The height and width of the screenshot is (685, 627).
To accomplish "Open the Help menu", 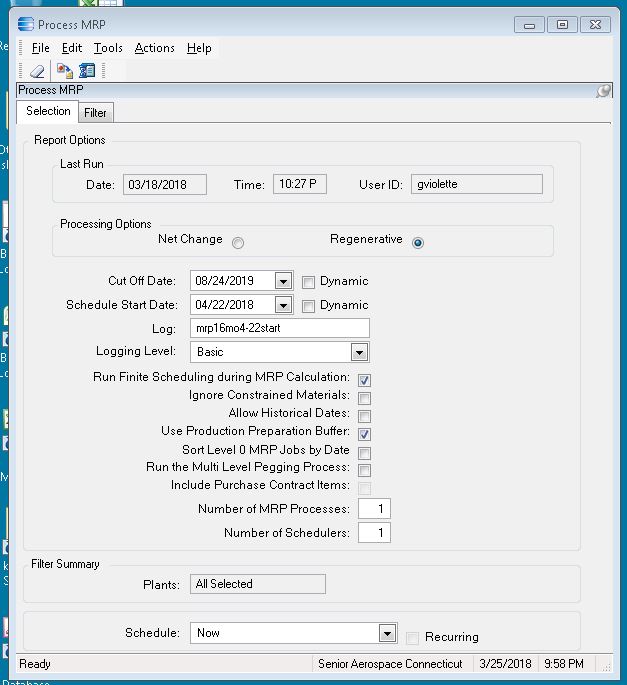I will (x=199, y=48).
